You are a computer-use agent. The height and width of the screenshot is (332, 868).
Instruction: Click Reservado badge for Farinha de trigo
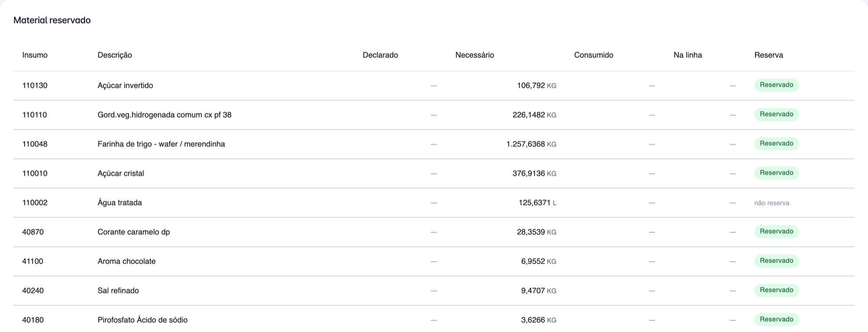[x=776, y=144]
